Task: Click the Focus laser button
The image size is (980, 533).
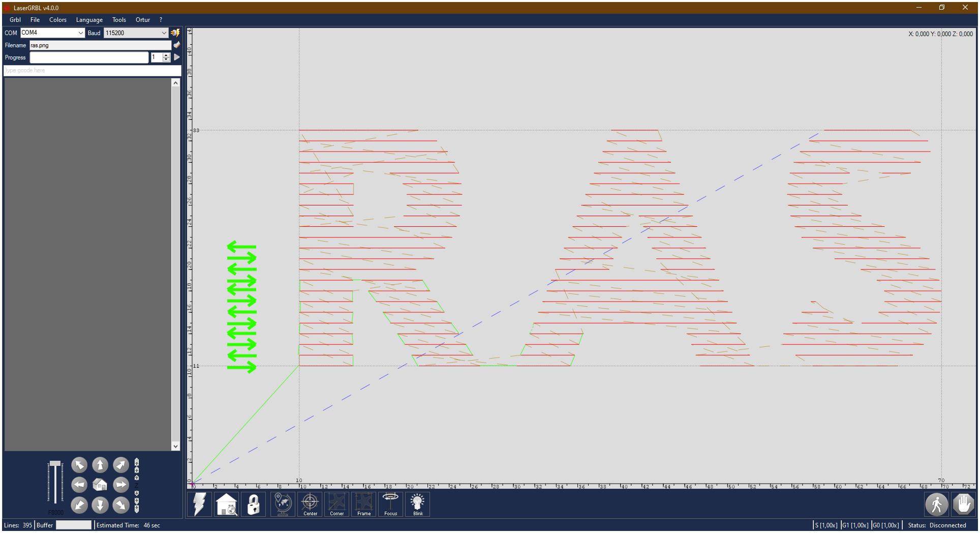Action: coord(390,504)
